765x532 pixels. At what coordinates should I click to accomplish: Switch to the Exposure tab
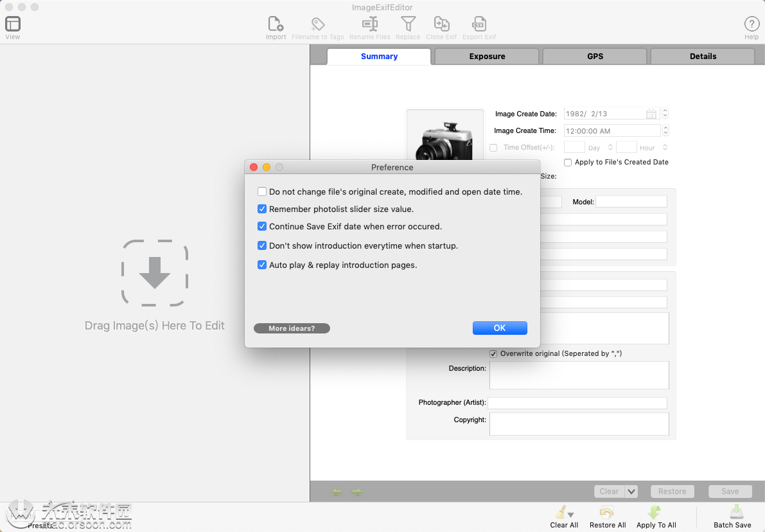(x=487, y=56)
